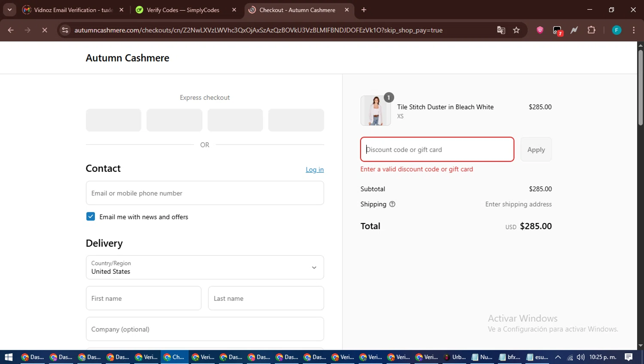
Task: Stop loading the page
Action: 45,30
